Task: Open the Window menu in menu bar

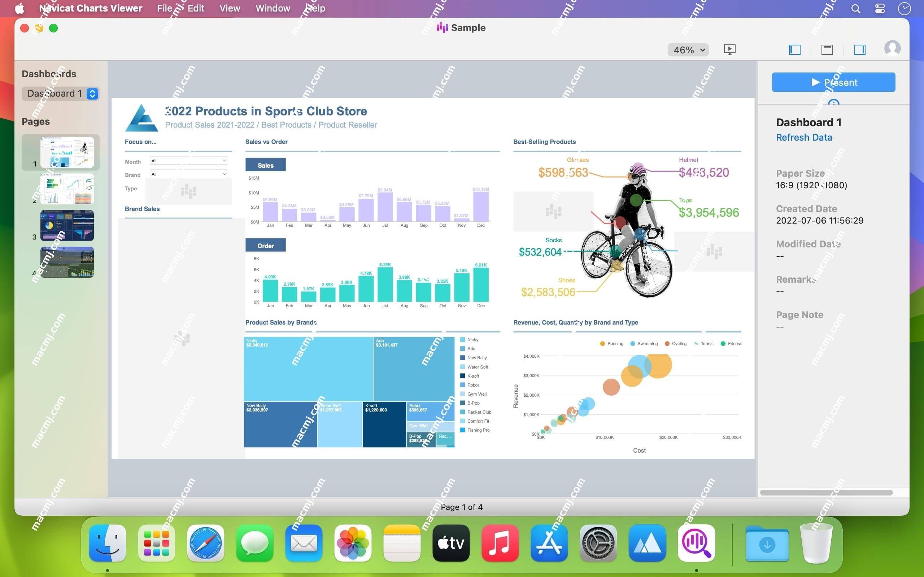Action: pos(273,8)
